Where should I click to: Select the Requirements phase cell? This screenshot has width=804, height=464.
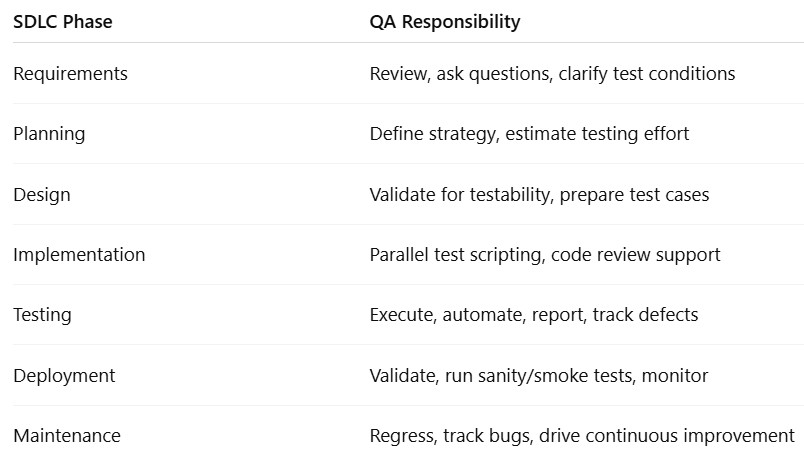[70, 74]
